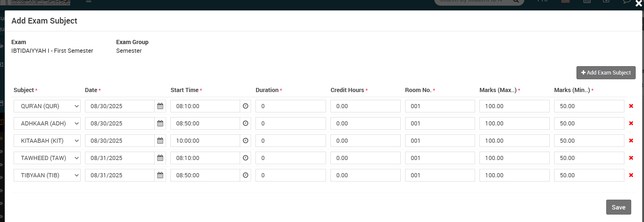Viewport: 644px width, 222px height.
Task: Expand the TIBYAAN (TIB) subject selector
Action: click(47, 175)
